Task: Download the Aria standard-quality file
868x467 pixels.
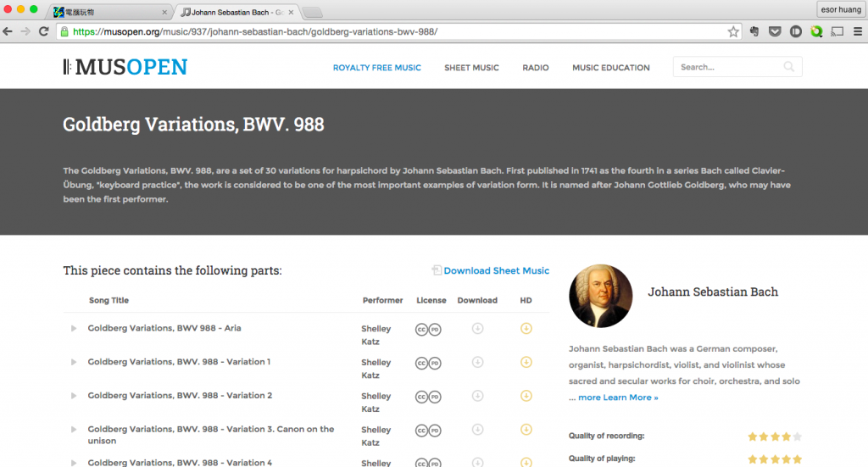Action: coord(478,329)
